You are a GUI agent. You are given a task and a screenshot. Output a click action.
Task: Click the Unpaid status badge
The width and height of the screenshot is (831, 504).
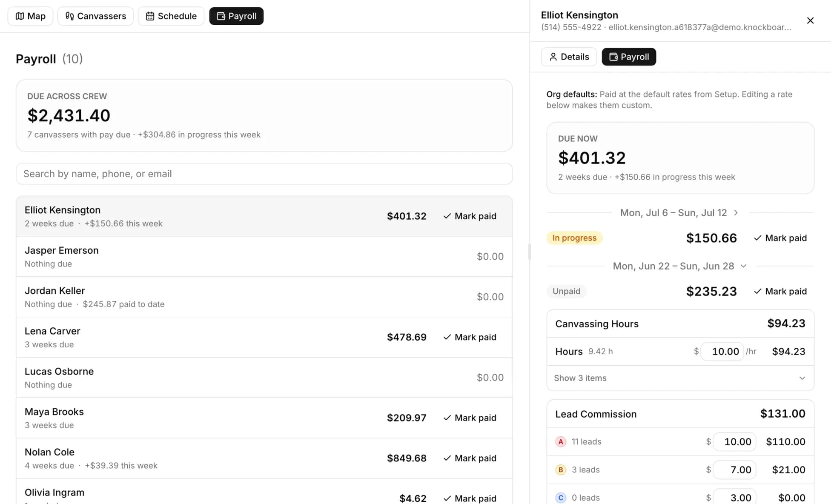pyautogui.click(x=566, y=291)
